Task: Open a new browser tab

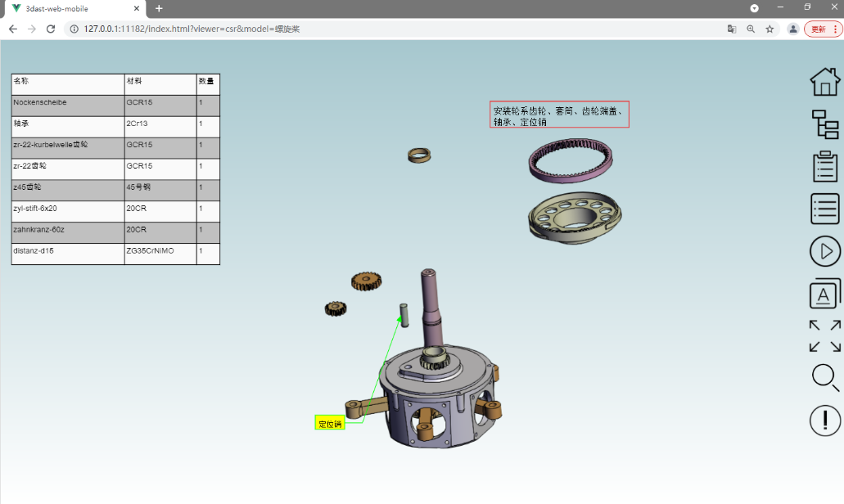Action: click(x=159, y=9)
